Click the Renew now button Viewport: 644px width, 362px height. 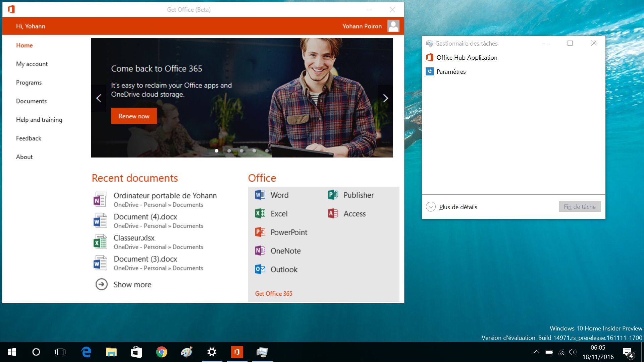(x=133, y=116)
